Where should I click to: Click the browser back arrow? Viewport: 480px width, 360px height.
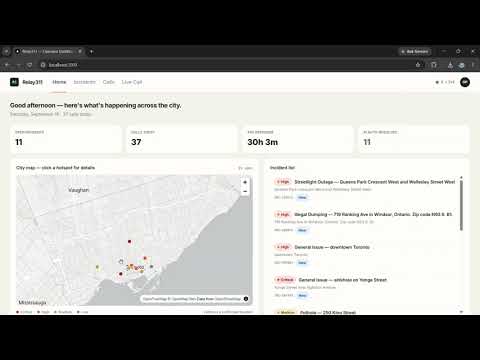pos(7,65)
